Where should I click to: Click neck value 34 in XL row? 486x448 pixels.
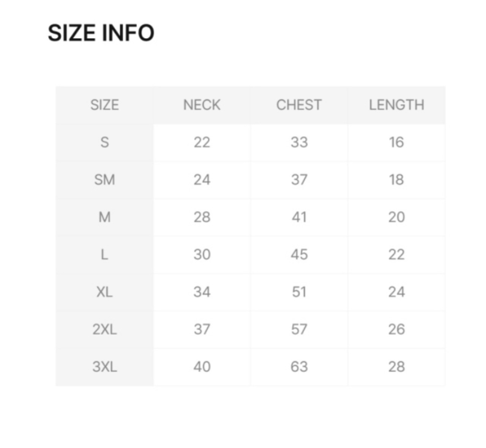[202, 292]
